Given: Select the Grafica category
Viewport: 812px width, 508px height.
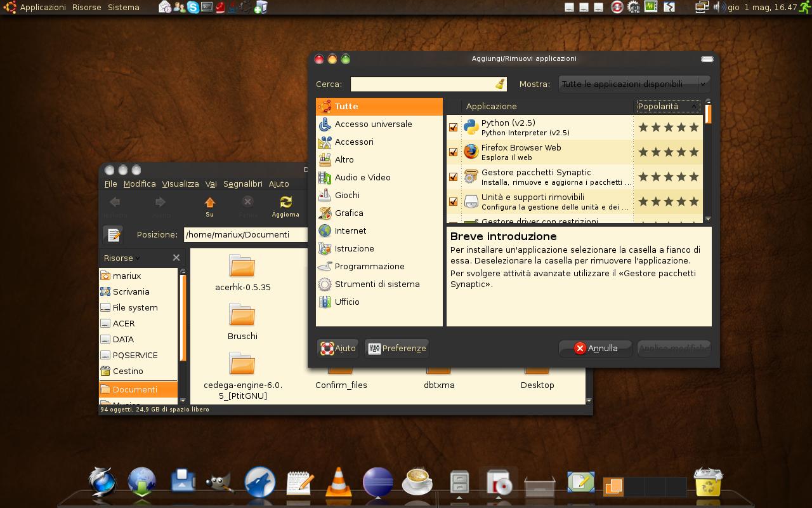Looking at the screenshot, I should click(x=379, y=213).
